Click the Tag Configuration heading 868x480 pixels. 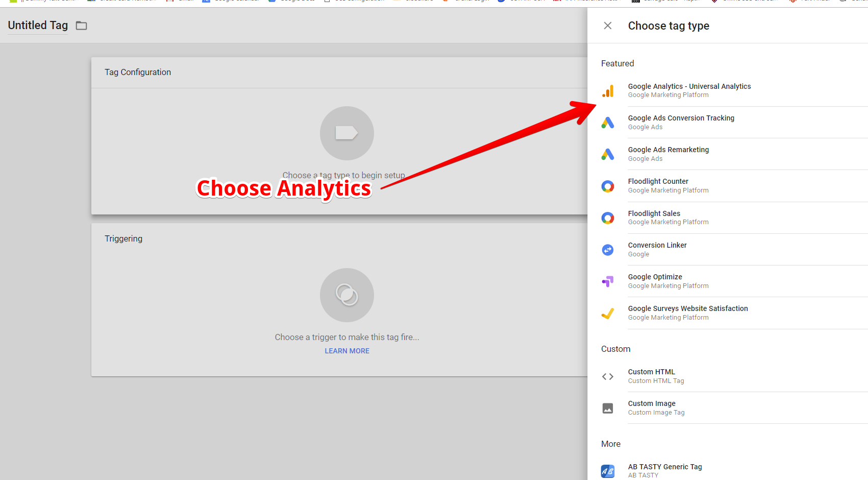coord(138,72)
